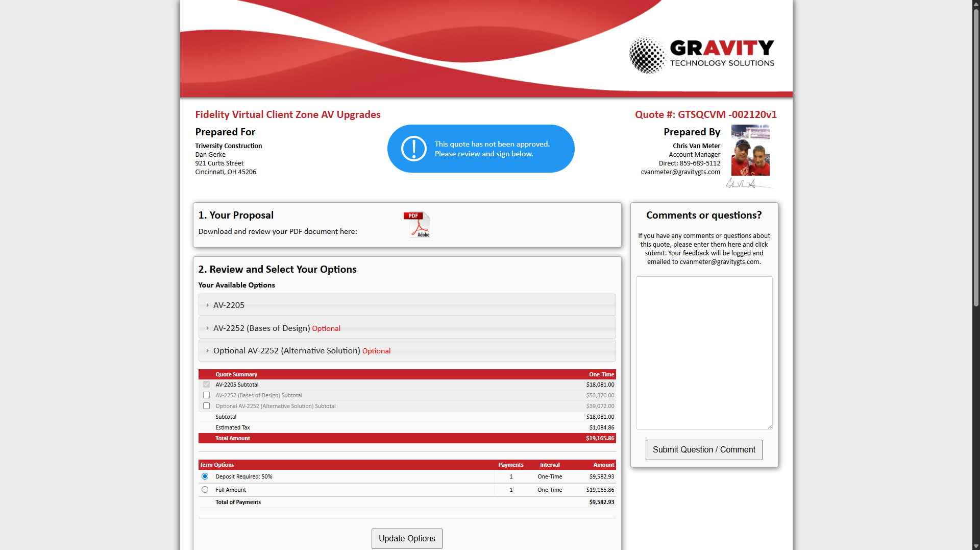Choose the Full Amount payment radio button
This screenshot has width=980, height=550.
[x=205, y=490]
